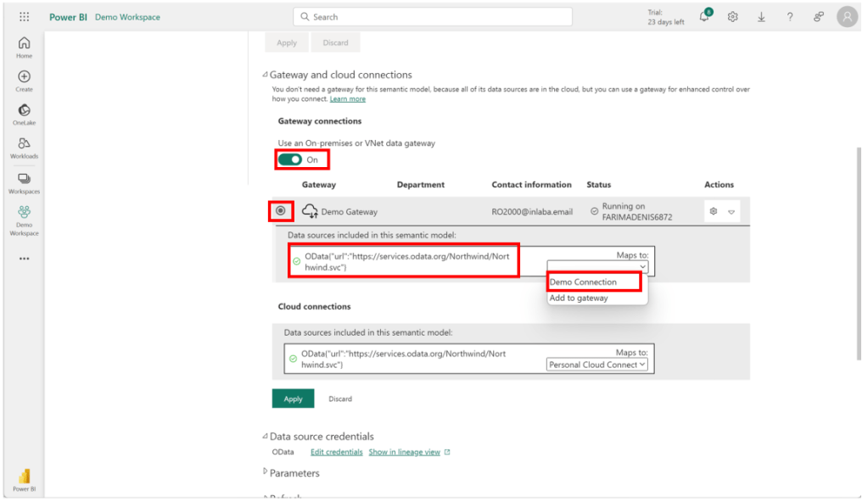Image resolution: width=868 pixels, height=502 pixels.
Task: Open settings gear in the top bar
Action: click(732, 17)
